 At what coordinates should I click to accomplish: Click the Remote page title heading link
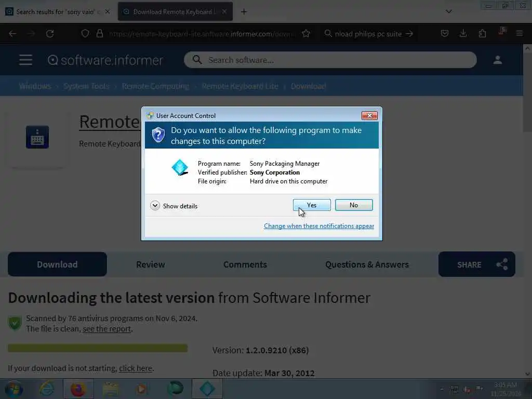click(x=110, y=122)
